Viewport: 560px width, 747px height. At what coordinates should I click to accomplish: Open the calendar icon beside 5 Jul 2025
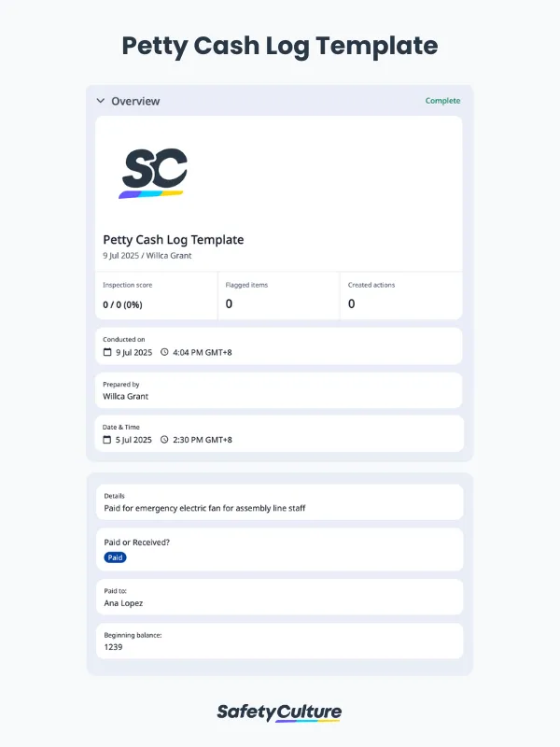click(109, 439)
